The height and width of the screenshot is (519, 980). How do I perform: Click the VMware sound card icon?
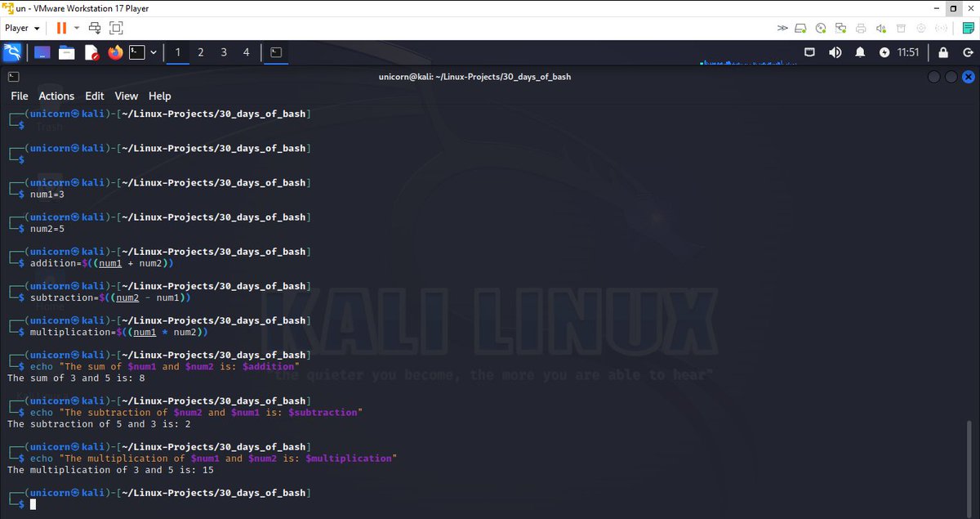(x=881, y=28)
